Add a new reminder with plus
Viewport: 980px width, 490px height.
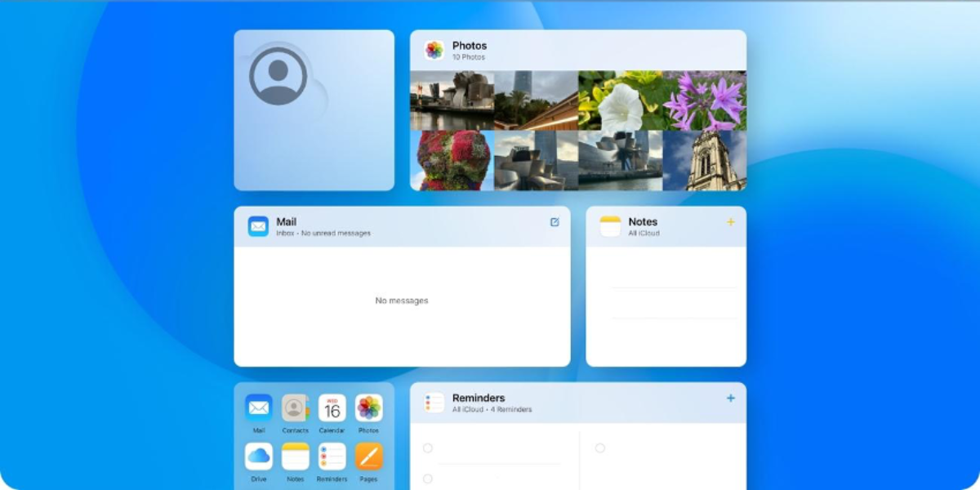pyautogui.click(x=730, y=398)
